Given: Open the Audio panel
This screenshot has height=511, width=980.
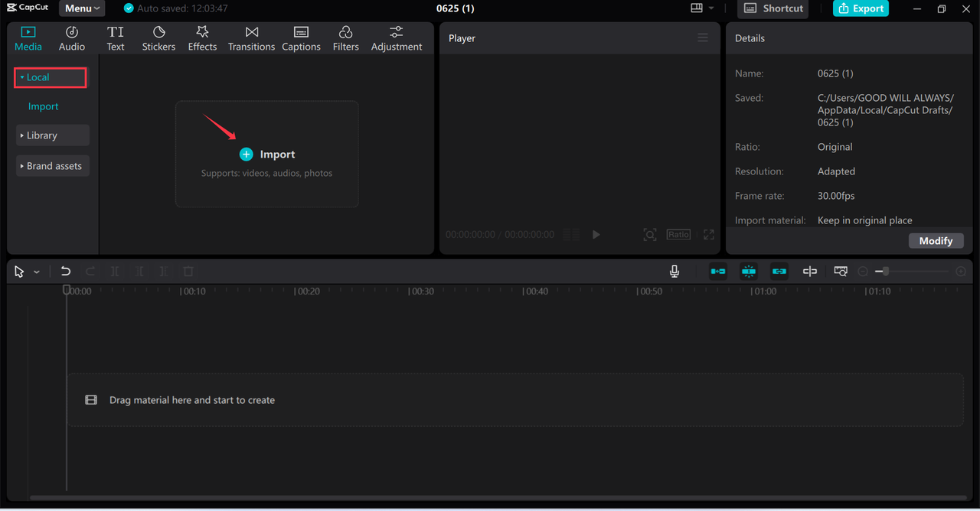Looking at the screenshot, I should 71,37.
